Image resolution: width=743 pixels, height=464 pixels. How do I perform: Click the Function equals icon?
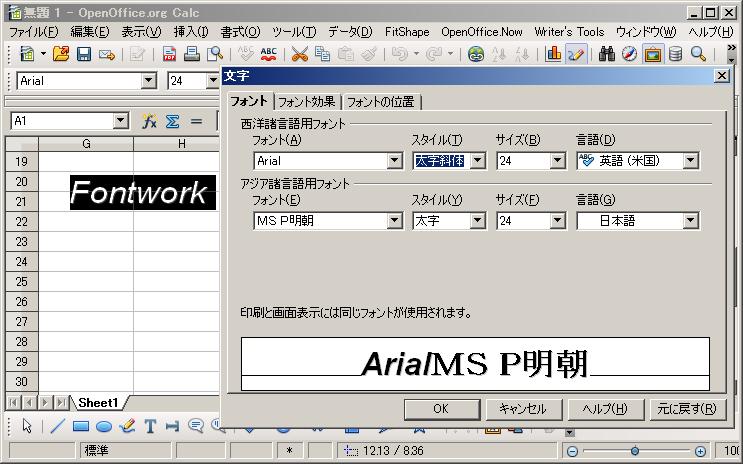[x=196, y=121]
